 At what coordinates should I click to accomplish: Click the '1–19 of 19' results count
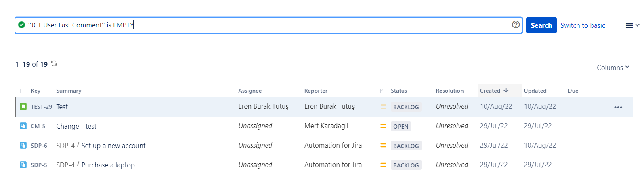pos(31,64)
